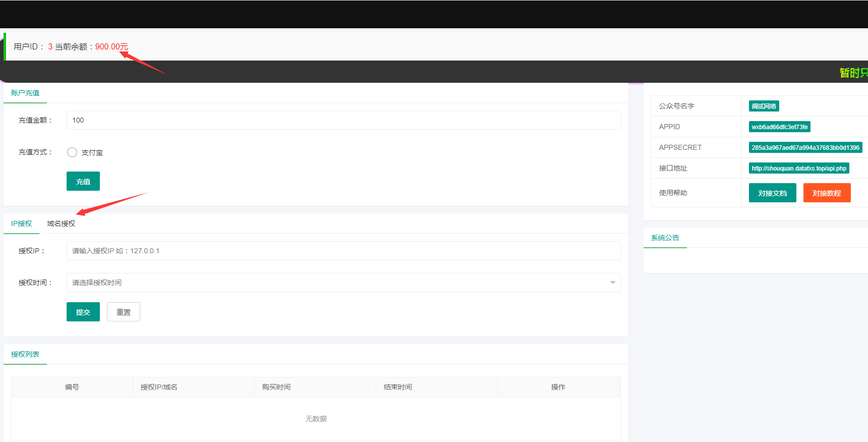Open the 授权时间 dropdown
868x442 pixels.
(x=343, y=283)
